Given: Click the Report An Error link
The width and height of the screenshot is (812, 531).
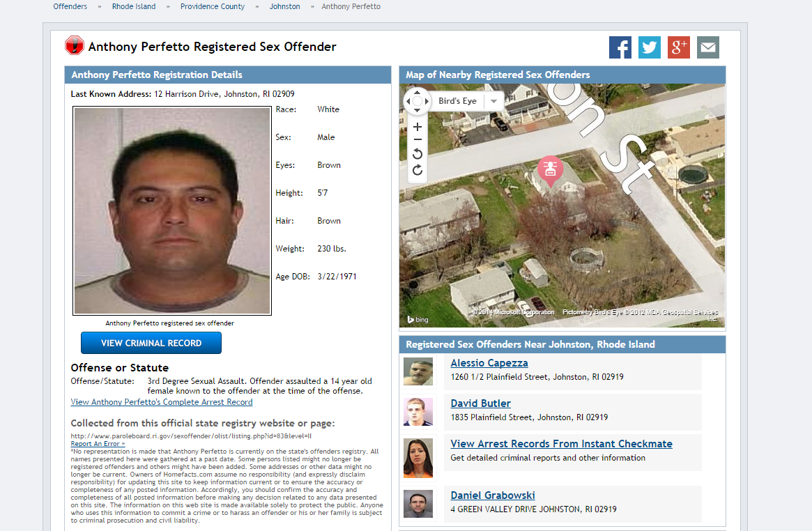Looking at the screenshot, I should pyautogui.click(x=98, y=443).
